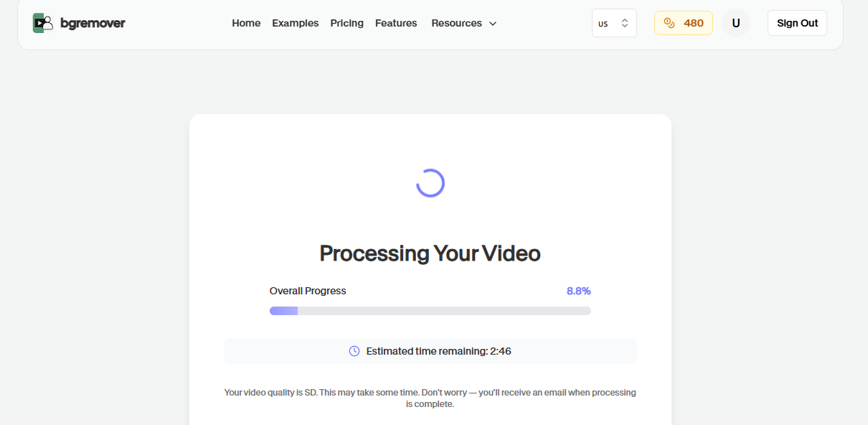Viewport: 868px width, 425px height.
Task: Go to the Features section
Action: coord(396,23)
